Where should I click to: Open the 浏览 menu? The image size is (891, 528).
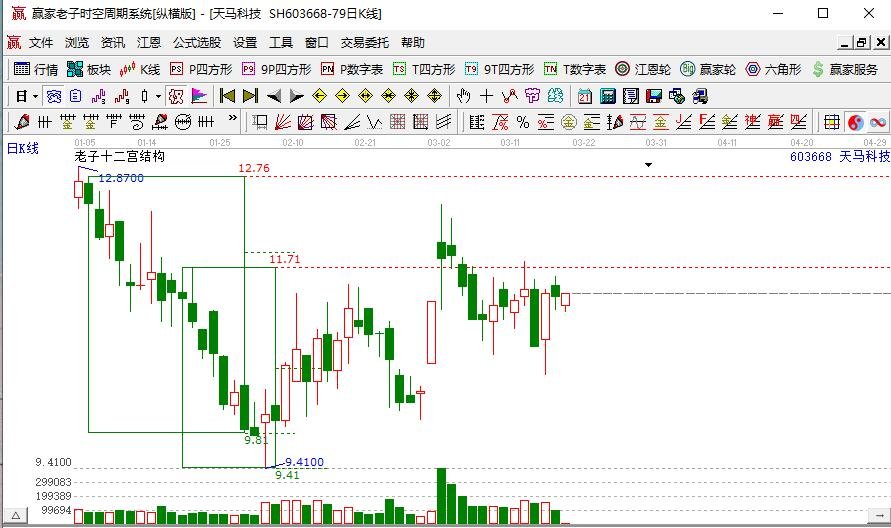point(77,43)
